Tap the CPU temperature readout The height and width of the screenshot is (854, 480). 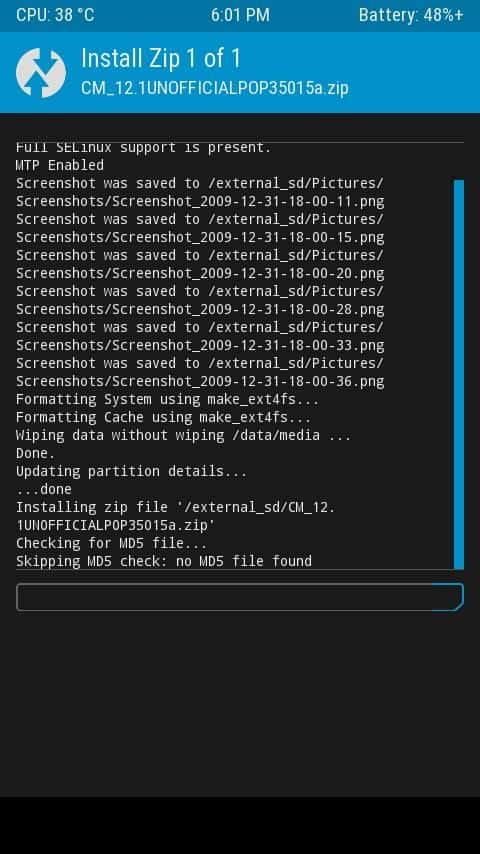point(55,15)
